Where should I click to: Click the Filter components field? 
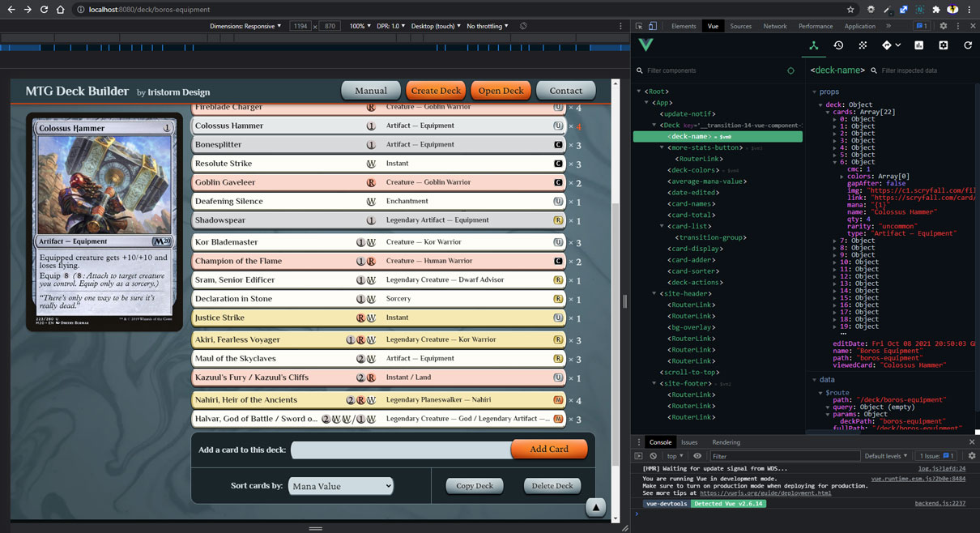pyautogui.click(x=713, y=70)
